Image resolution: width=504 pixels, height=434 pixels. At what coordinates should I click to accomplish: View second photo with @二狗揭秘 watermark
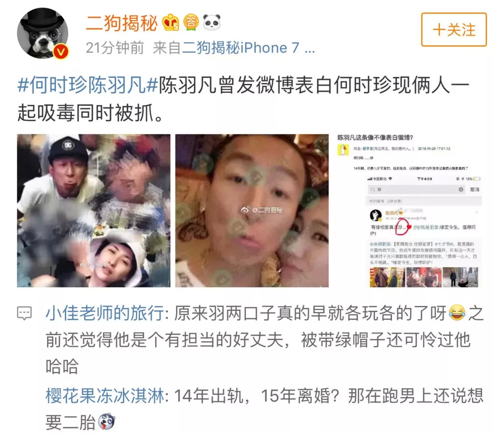pos(252,211)
